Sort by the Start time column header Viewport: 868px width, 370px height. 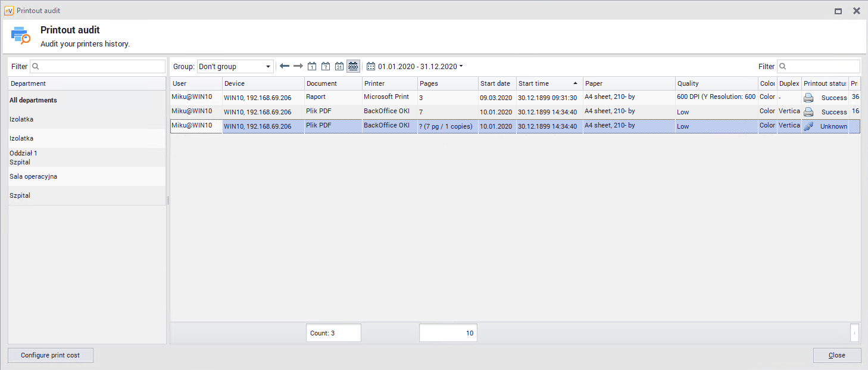click(548, 83)
